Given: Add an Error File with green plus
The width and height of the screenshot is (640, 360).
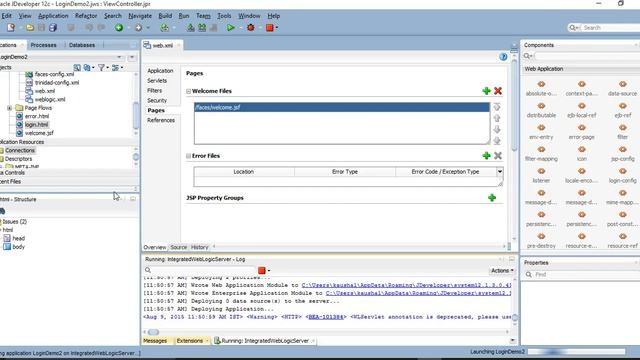Looking at the screenshot, I should point(486,156).
